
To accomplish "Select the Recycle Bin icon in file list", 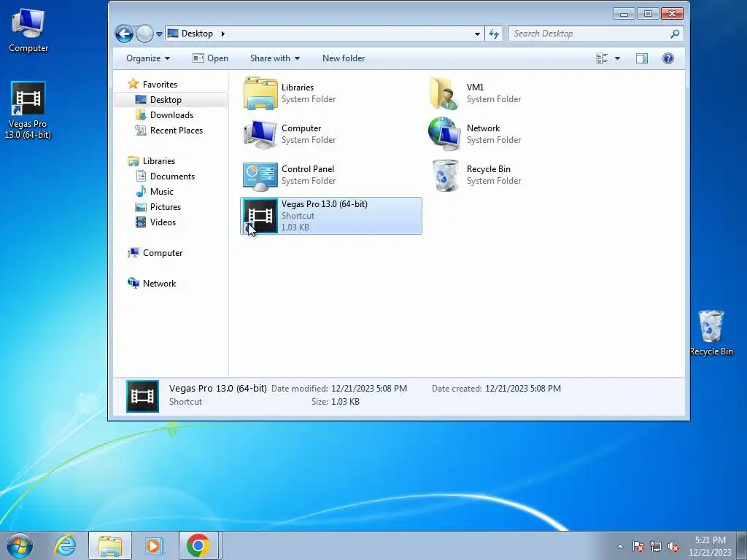I will (445, 175).
